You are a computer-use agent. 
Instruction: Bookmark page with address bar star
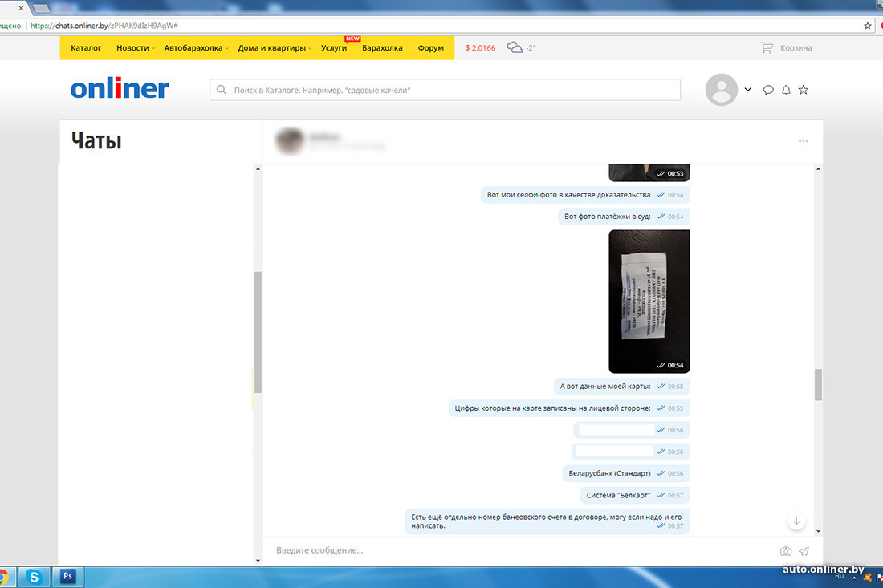click(867, 26)
